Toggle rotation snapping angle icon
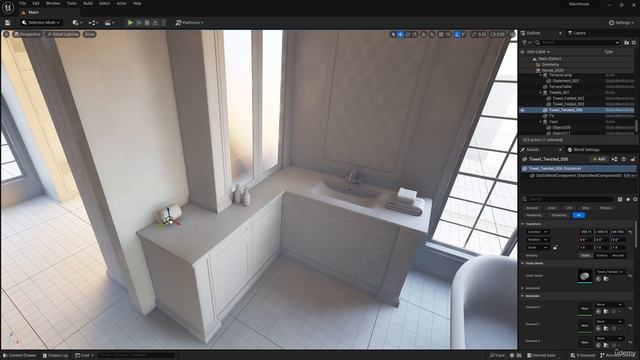The height and width of the screenshot is (360, 640). coord(457,35)
